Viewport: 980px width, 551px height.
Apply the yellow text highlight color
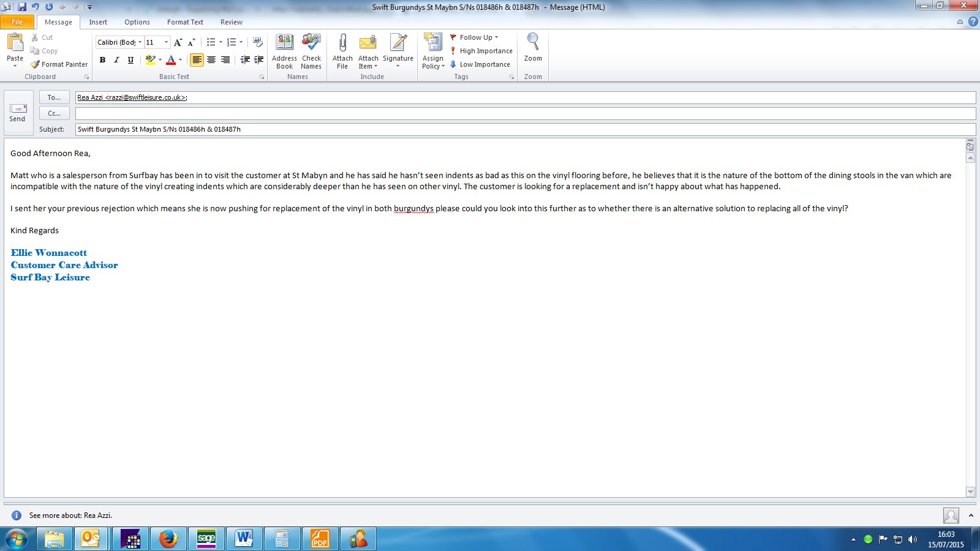coord(150,60)
